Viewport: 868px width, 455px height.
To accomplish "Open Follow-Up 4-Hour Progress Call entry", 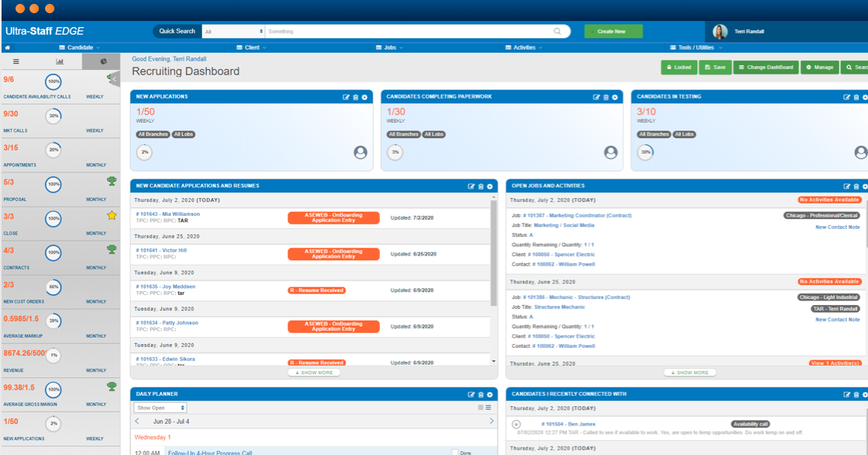I will tap(210, 453).
